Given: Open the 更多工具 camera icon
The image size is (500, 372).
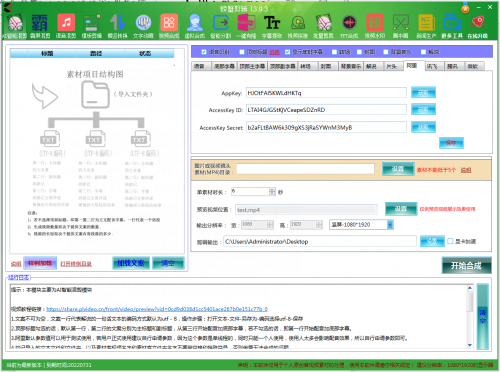Looking at the screenshot, I should pyautogui.click(x=452, y=23).
